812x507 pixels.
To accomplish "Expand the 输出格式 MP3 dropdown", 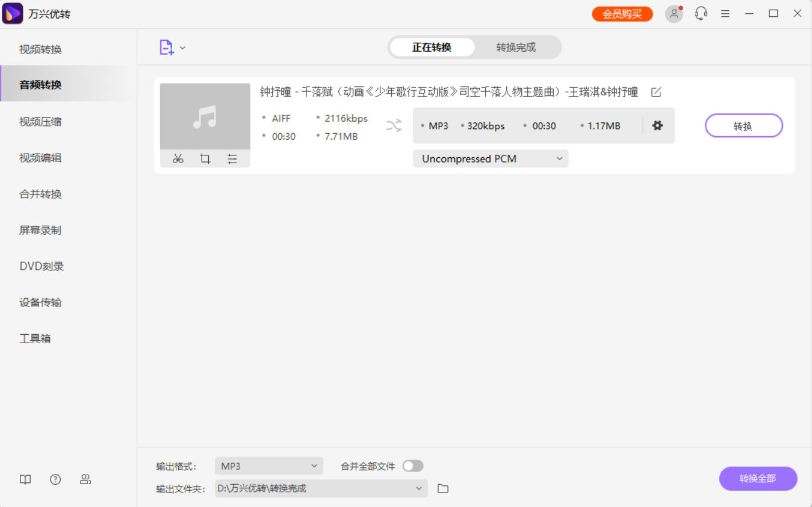I will (x=268, y=465).
